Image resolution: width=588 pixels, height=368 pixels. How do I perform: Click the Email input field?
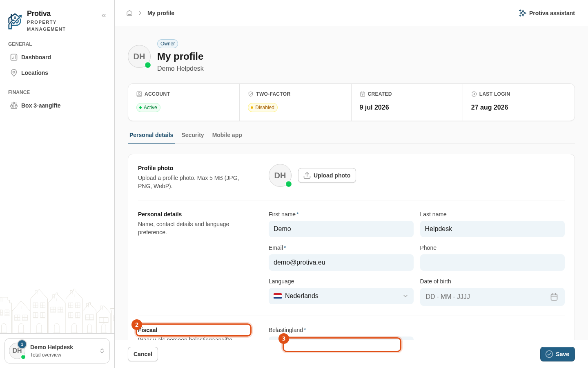[x=341, y=263]
